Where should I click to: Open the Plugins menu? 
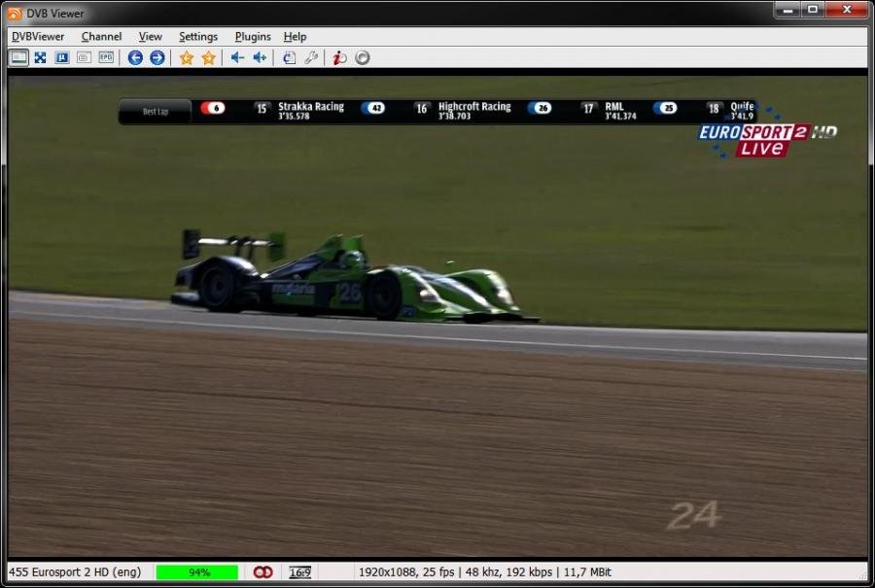[x=252, y=36]
